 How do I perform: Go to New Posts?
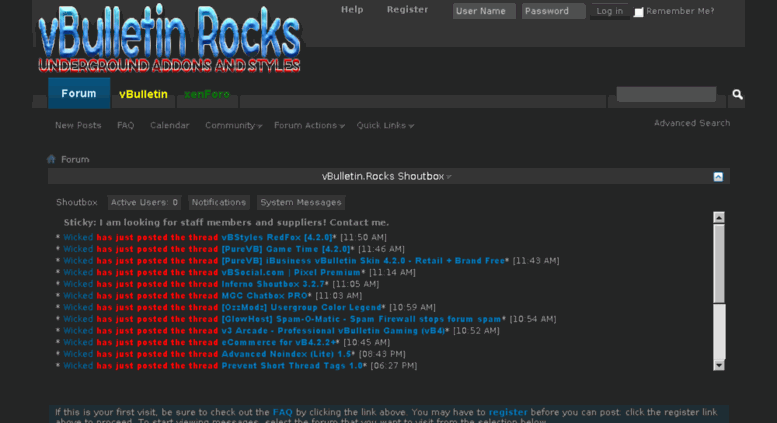(78, 125)
